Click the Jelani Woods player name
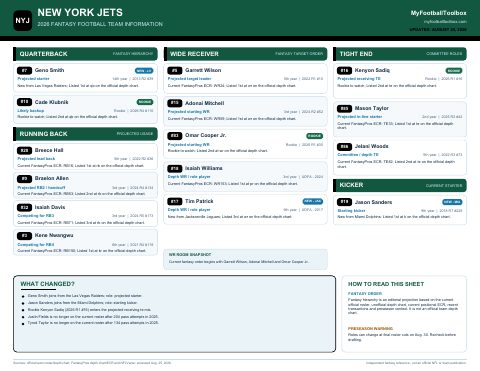 pos(372,146)
